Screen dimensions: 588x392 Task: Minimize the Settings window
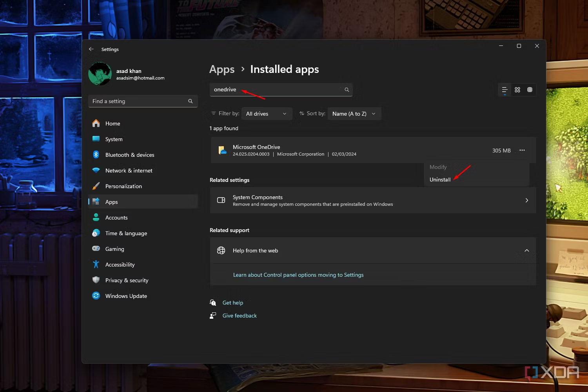point(501,46)
